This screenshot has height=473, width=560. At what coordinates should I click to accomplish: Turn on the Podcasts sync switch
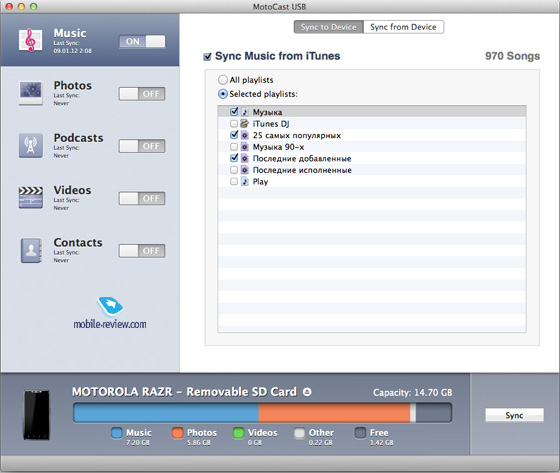(142, 146)
